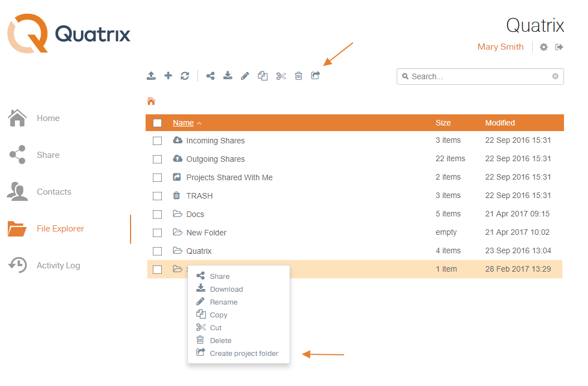Click the Rename pencil toolbar icon

coord(245,76)
